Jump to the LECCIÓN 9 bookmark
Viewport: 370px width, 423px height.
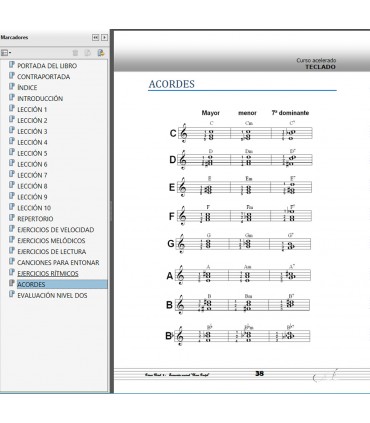pyautogui.click(x=32, y=197)
